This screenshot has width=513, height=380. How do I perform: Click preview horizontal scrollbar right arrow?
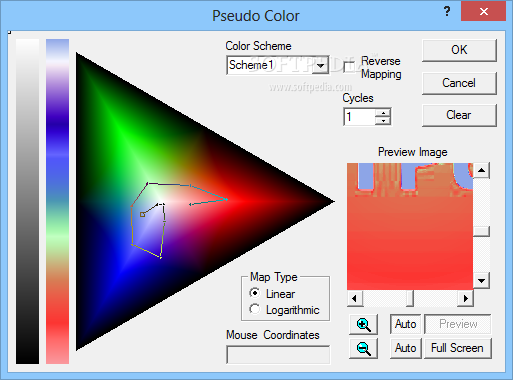coord(465,298)
